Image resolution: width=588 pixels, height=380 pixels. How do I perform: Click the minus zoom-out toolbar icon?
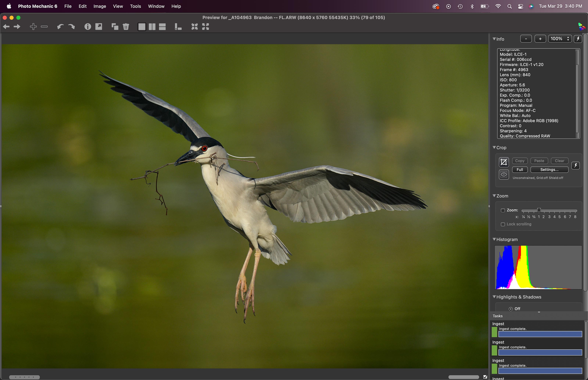coord(44,27)
